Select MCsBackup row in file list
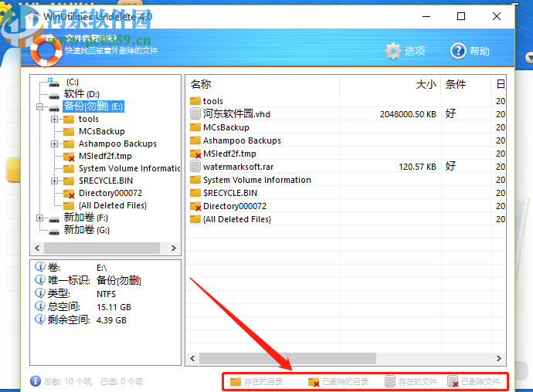This screenshot has width=533, height=392. tap(346, 127)
